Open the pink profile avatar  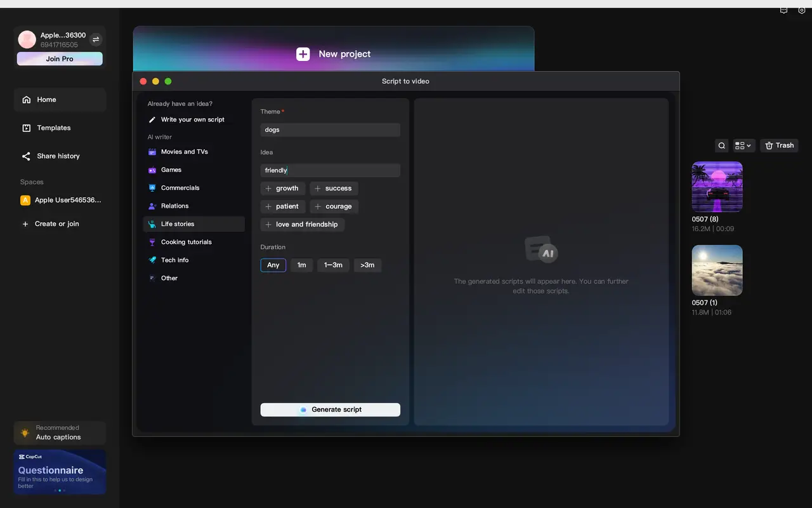27,39
